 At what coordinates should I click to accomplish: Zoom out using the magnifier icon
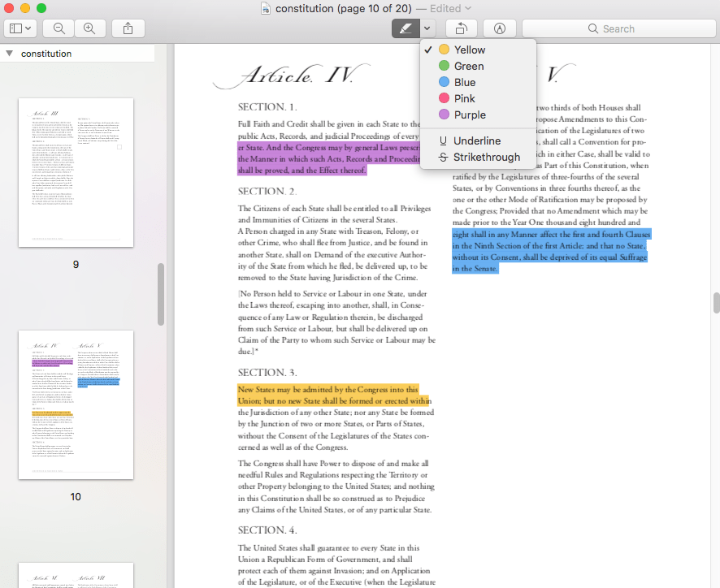58,28
